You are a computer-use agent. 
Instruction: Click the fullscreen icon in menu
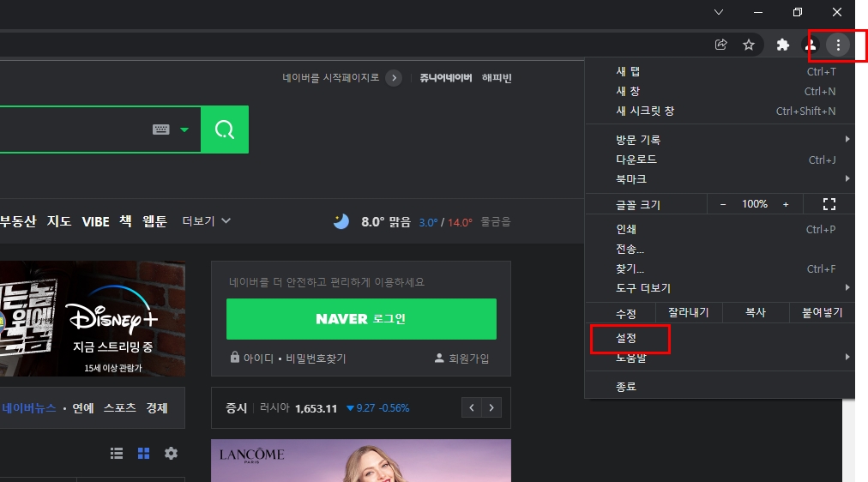[x=829, y=204]
